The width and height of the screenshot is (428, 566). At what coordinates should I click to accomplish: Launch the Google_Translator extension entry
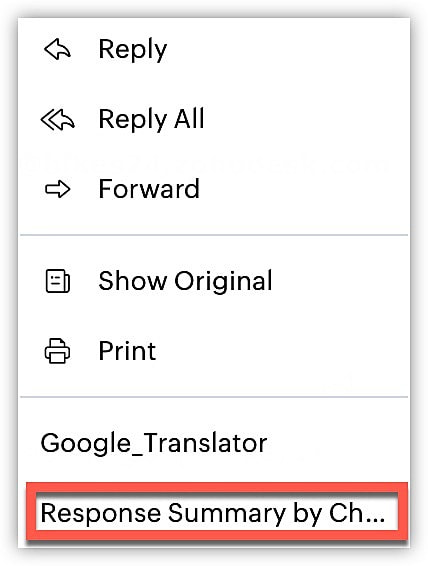point(214,443)
